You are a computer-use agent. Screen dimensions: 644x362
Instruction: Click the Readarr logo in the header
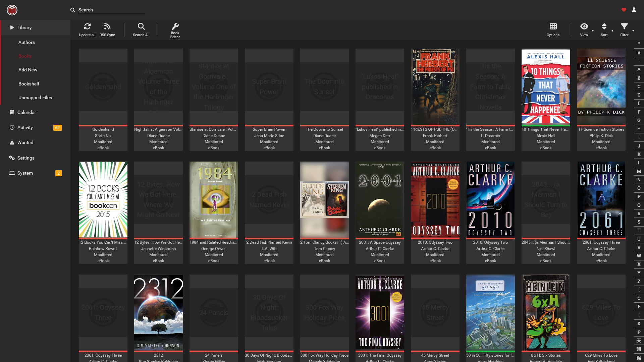[12, 10]
